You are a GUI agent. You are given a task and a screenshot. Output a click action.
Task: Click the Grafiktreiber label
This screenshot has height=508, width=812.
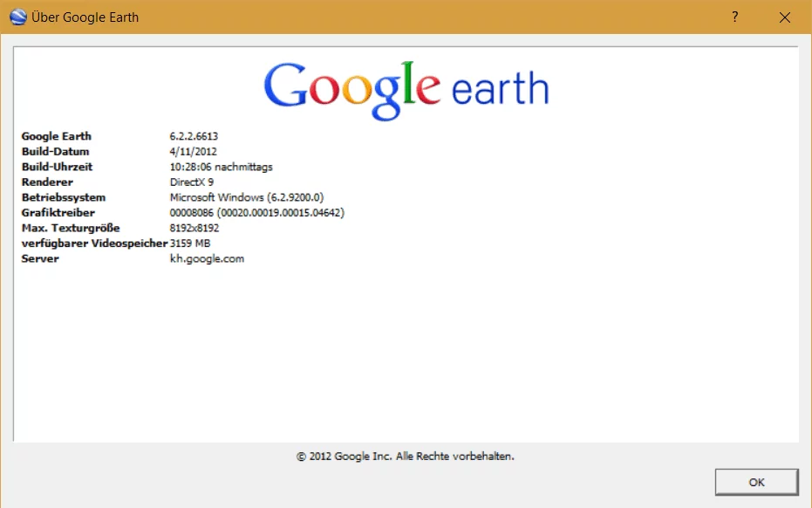point(58,212)
